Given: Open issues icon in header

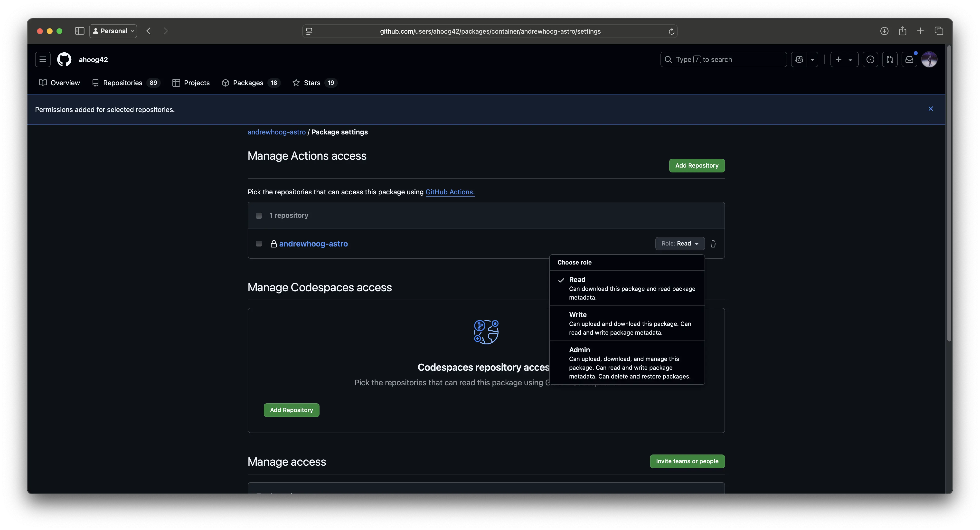Looking at the screenshot, I should (870, 60).
